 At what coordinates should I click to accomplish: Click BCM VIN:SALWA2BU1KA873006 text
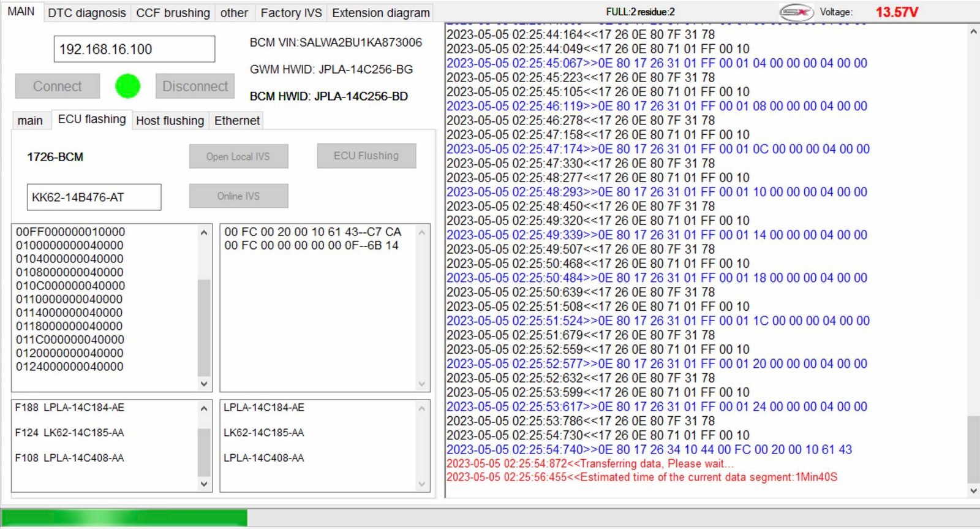[x=336, y=42]
